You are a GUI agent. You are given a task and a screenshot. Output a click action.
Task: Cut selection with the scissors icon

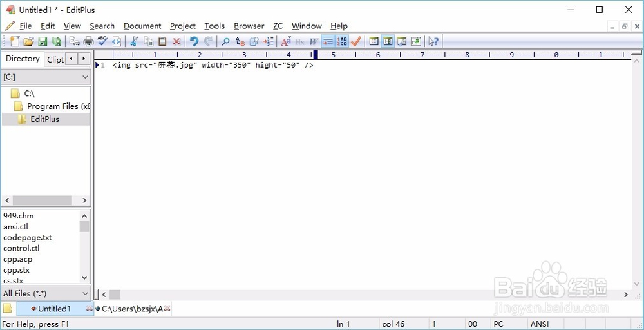coord(134,41)
